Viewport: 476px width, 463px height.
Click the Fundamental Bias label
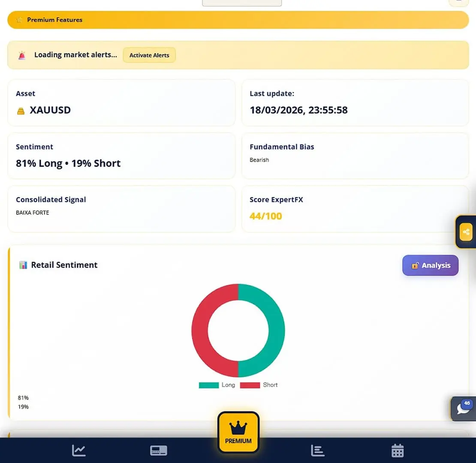[282, 147]
